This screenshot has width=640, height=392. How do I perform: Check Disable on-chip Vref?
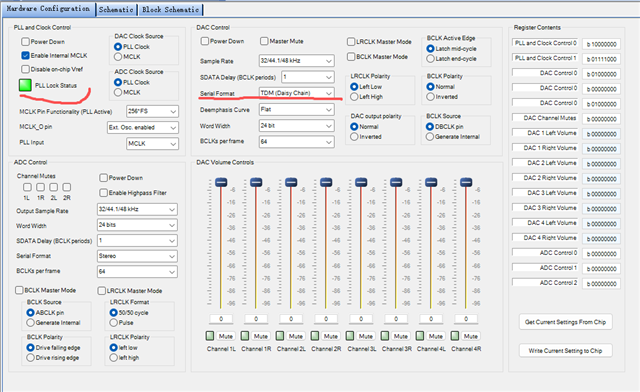(x=25, y=69)
